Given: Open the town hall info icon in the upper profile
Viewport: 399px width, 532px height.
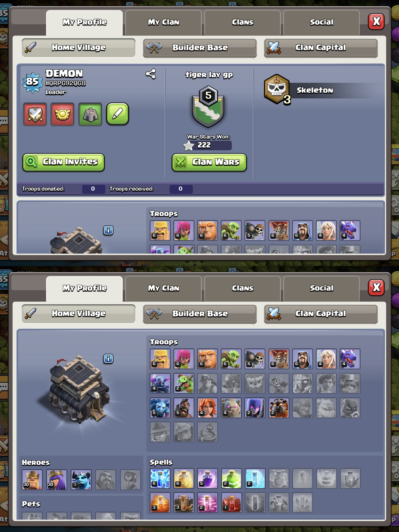Looking at the screenshot, I should (x=108, y=230).
